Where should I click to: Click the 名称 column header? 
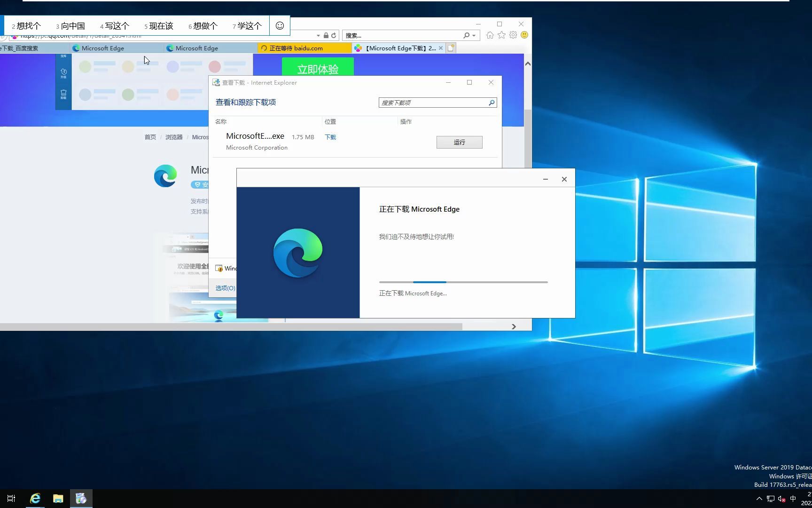(221, 121)
